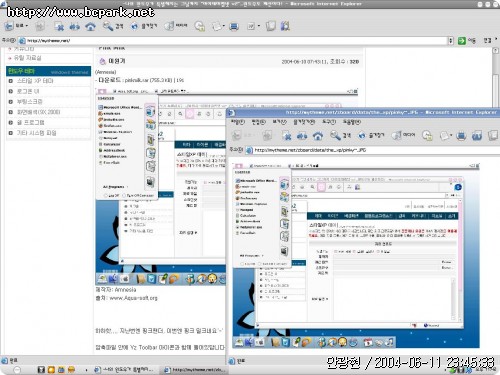Click Go green arrow button in background browser
500x375 pixels.
462,41
